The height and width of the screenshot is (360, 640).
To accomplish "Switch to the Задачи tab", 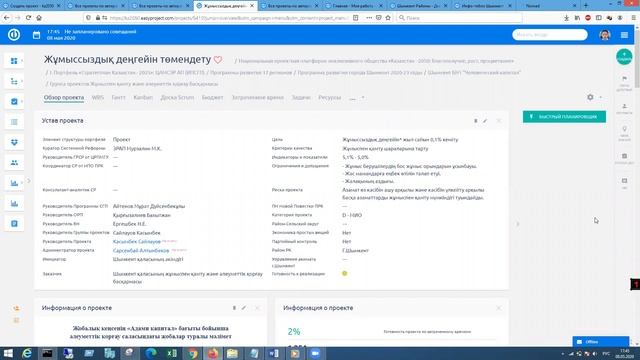I will coord(301,98).
